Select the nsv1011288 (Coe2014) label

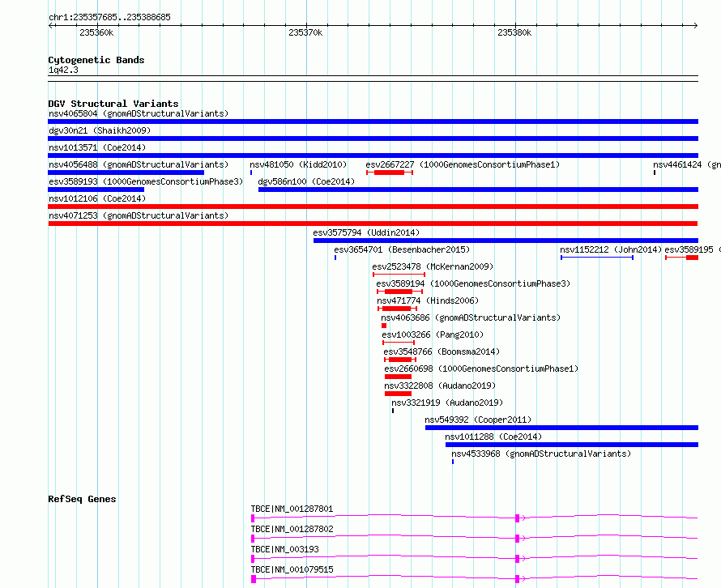coord(493,437)
